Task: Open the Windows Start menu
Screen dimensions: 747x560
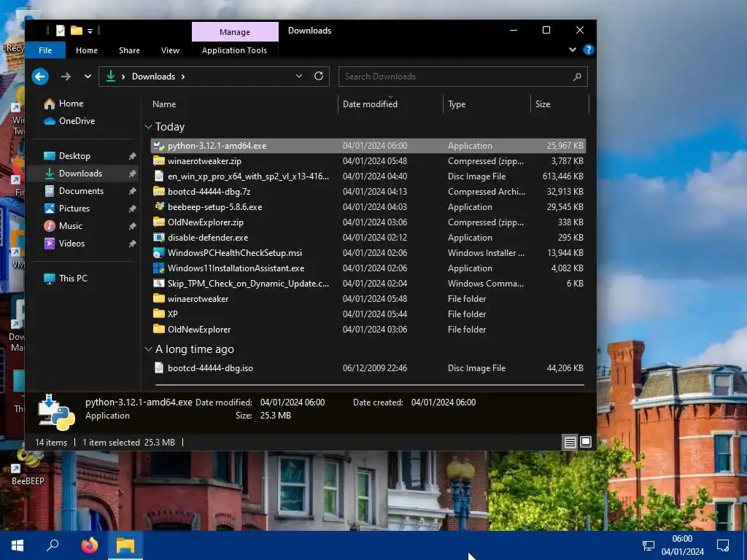Action: (18, 545)
